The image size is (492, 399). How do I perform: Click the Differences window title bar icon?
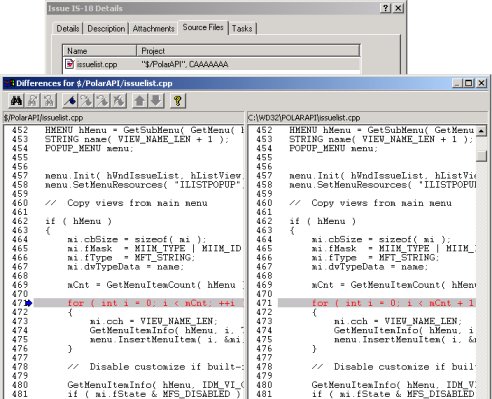click(10, 83)
